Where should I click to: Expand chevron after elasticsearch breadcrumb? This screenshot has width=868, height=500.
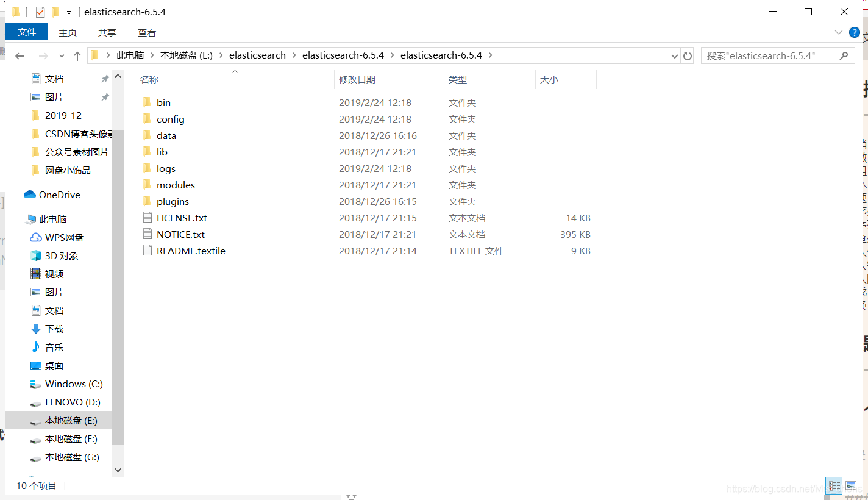coord(294,55)
